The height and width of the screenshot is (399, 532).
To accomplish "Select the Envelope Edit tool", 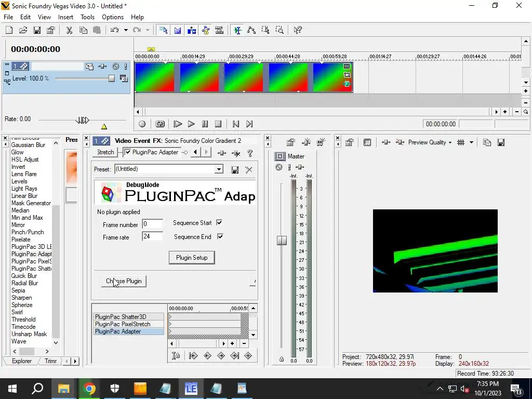I will (251, 30).
